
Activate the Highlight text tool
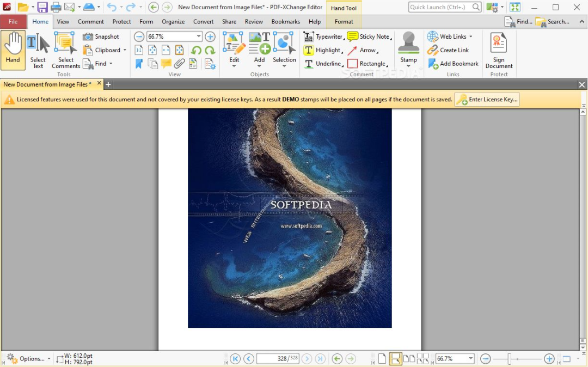323,50
